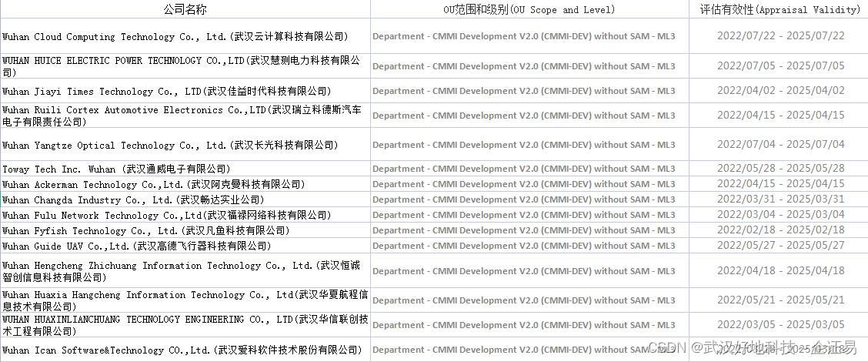Select the validity 2022/04/02 - 2025/04/02 cell
This screenshot has height=362, width=868.
click(x=779, y=91)
